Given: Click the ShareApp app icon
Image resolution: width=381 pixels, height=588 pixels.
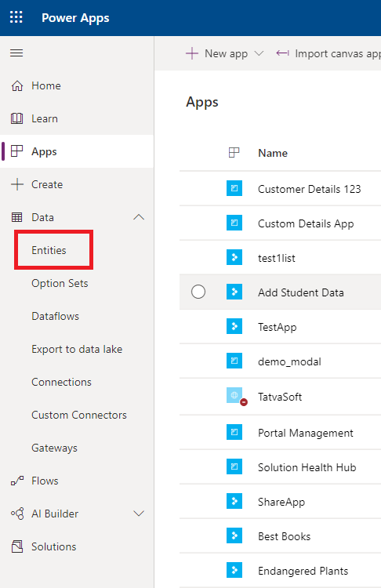Looking at the screenshot, I should coord(234,501).
